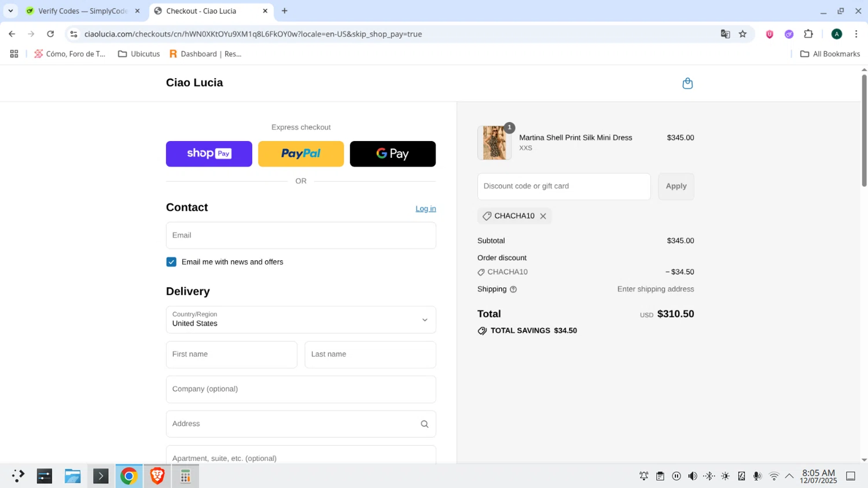Remove the CHACHA10 discount code tag
The image size is (868, 488).
543,216
